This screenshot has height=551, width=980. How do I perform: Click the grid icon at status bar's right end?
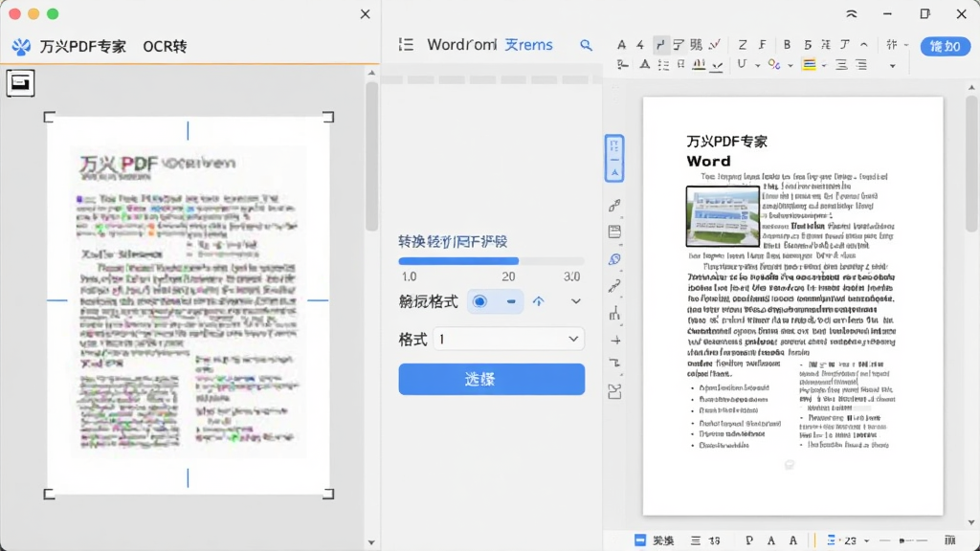pyautogui.click(x=950, y=540)
